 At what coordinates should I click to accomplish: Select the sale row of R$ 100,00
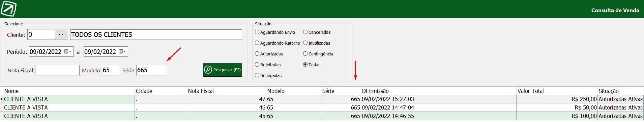[x=323, y=116]
